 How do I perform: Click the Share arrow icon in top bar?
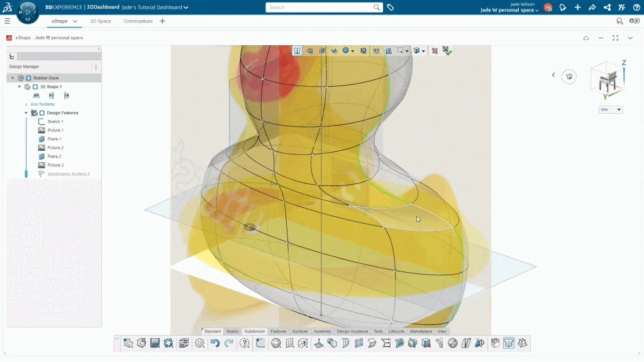click(x=592, y=8)
